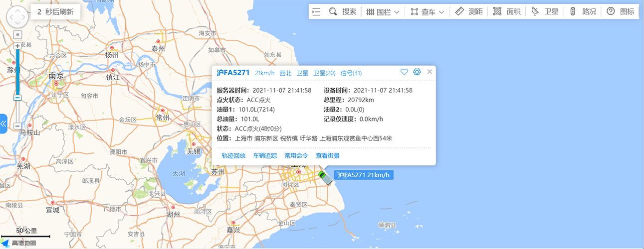Click 车辆追踪 vehicle tracking link
Image resolution: width=644 pixels, height=249 pixels.
265,155
